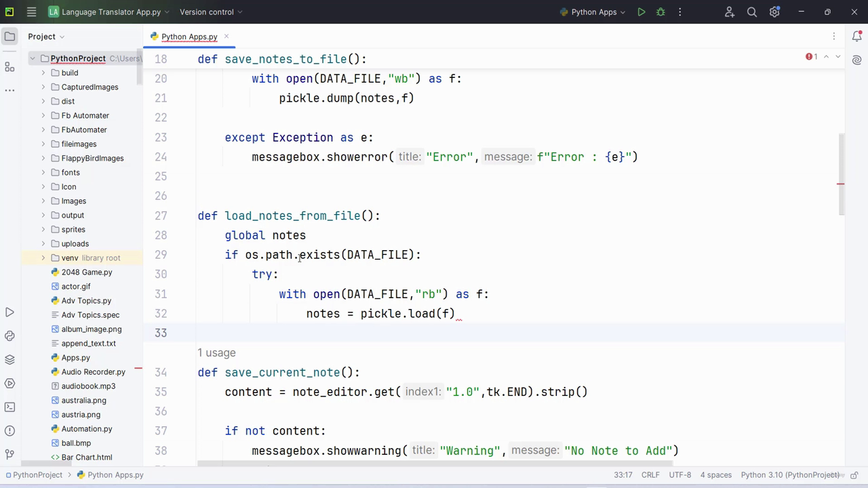Viewport: 868px width, 488px height.
Task: Expand the venv library root folder
Action: [x=43, y=258]
